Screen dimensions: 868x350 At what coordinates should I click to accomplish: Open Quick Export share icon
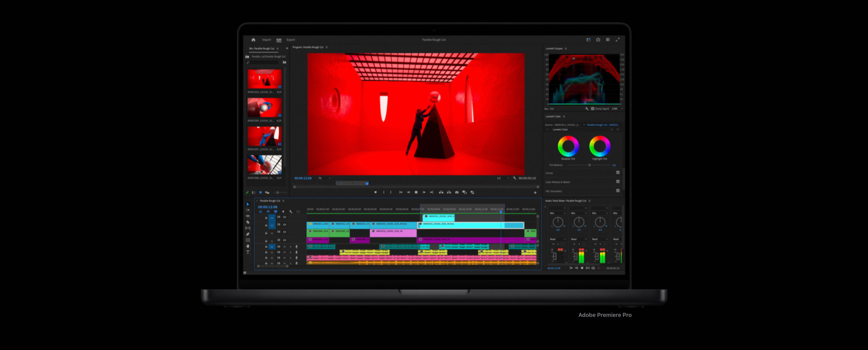tap(598, 40)
